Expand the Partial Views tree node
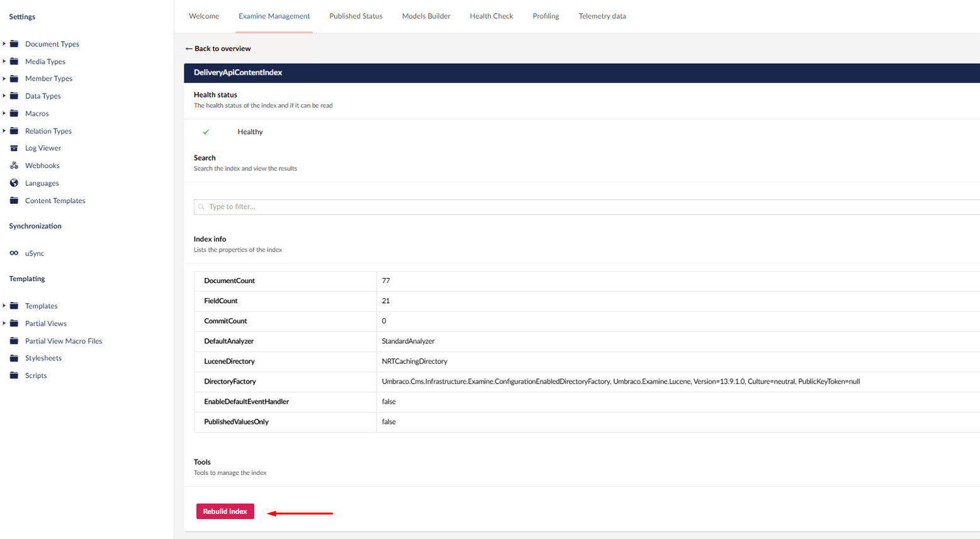980x539 pixels. [x=4, y=323]
